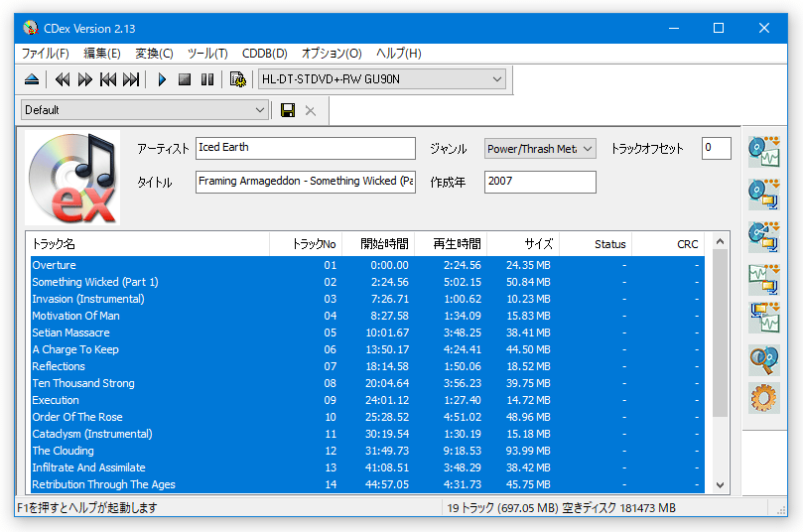The image size is (803, 532).
Task: Click the CDex disc logo image
Action: pos(72,177)
